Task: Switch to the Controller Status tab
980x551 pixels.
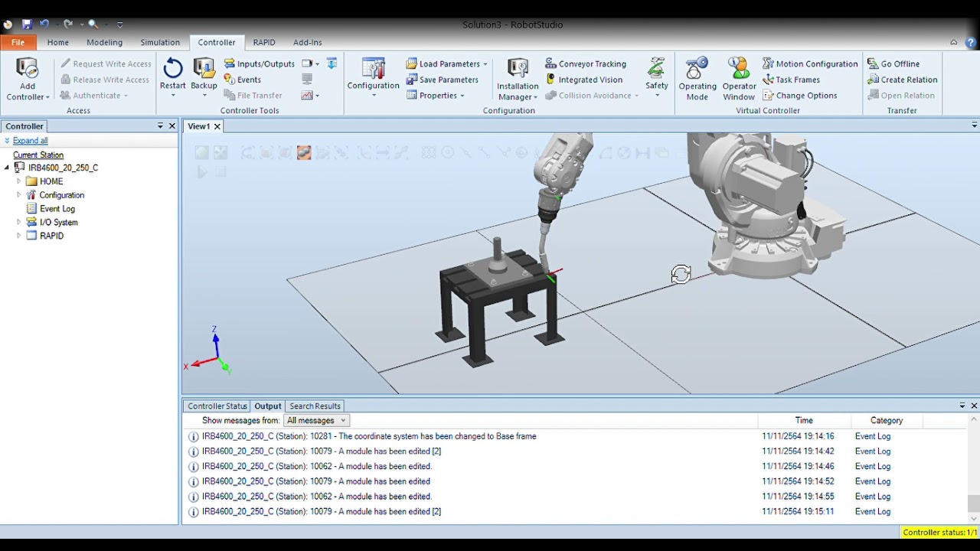Action: tap(217, 406)
